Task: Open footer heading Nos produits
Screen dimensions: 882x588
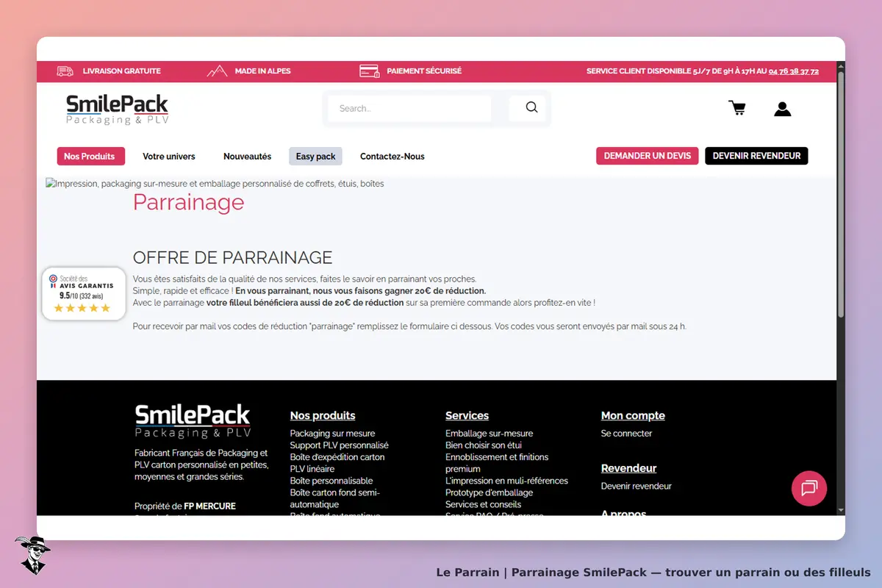Action: click(323, 415)
